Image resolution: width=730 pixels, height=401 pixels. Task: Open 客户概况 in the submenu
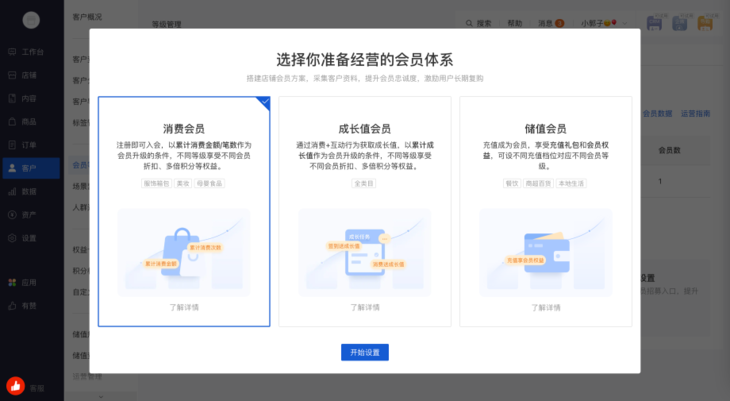coord(87,17)
